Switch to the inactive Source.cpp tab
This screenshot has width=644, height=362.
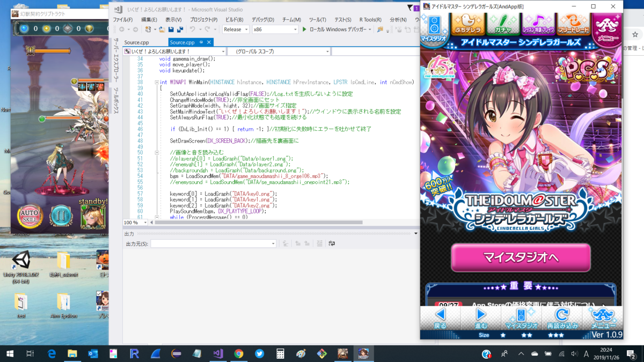(136, 42)
